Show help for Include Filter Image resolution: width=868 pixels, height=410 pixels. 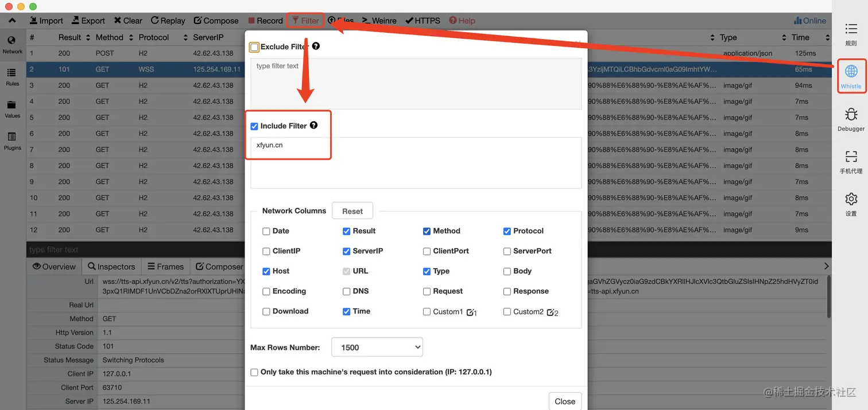(313, 125)
